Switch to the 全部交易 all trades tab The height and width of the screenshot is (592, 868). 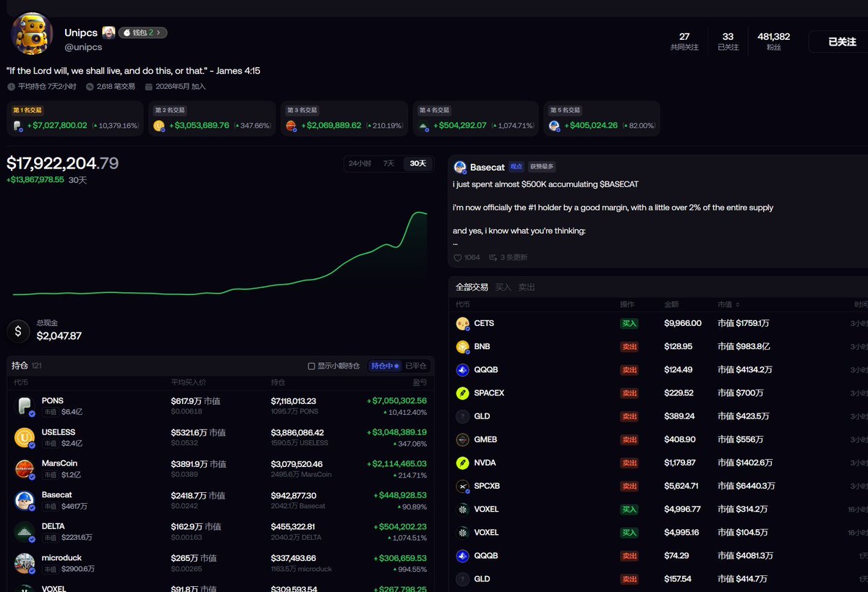pyautogui.click(x=472, y=287)
